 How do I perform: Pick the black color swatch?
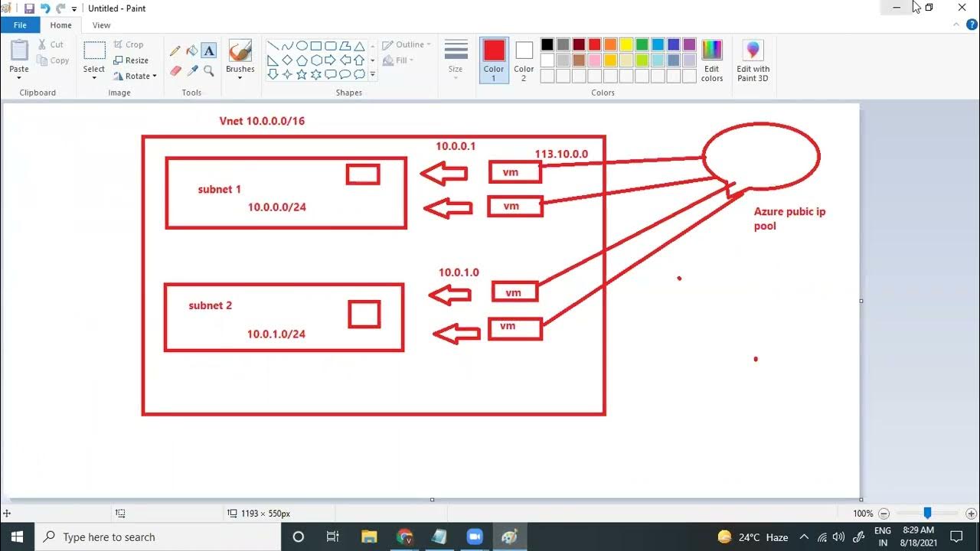tap(547, 44)
